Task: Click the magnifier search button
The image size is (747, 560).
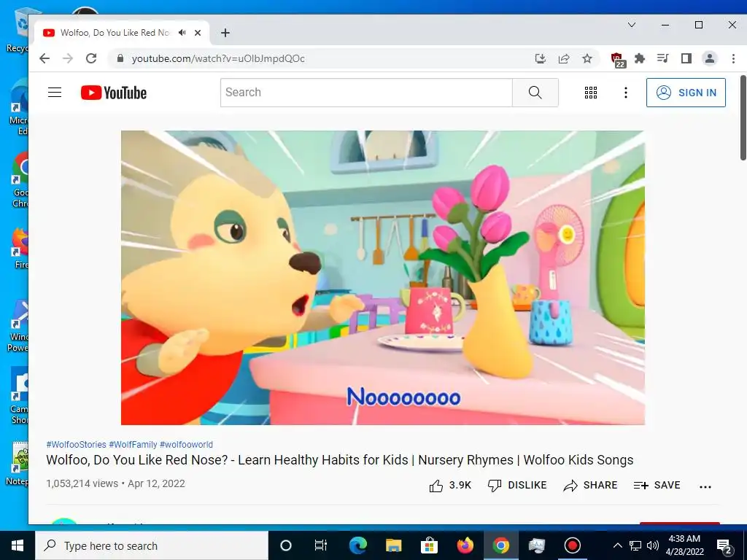Action: coord(535,93)
